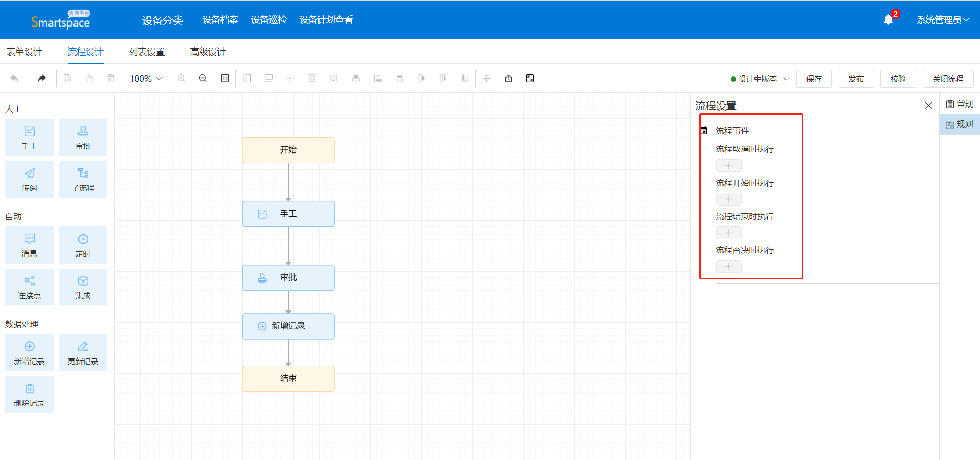The width and height of the screenshot is (980, 460).
Task: Open the 系统管理员 user menu
Action: 943,20
